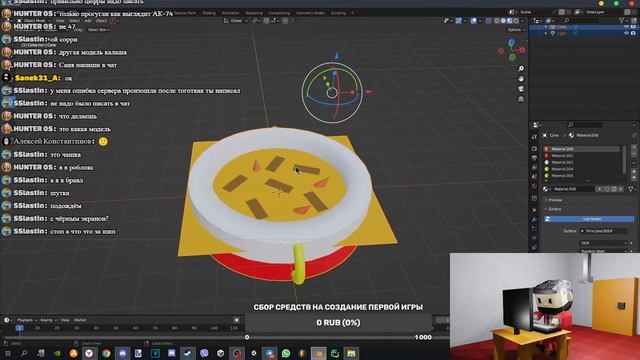Image resolution: width=640 pixels, height=360 pixels.
Task: Open the GGX distribution dropdown
Action: 603,243
